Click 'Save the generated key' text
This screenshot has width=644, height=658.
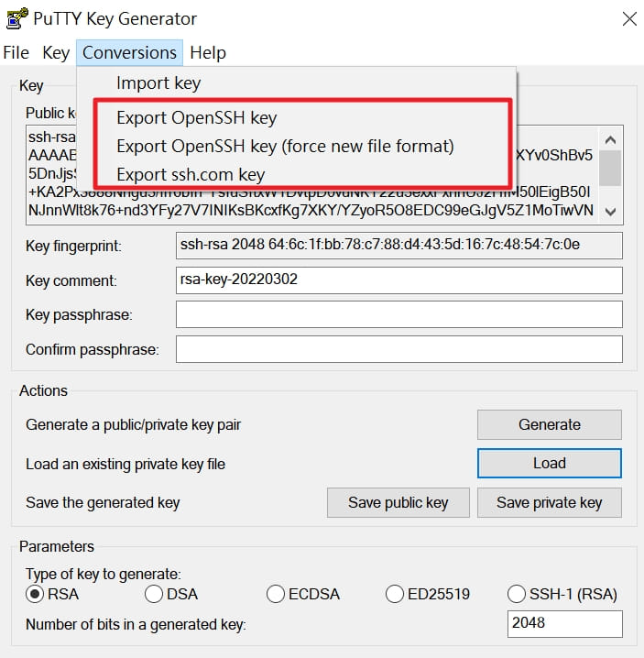[x=103, y=503]
